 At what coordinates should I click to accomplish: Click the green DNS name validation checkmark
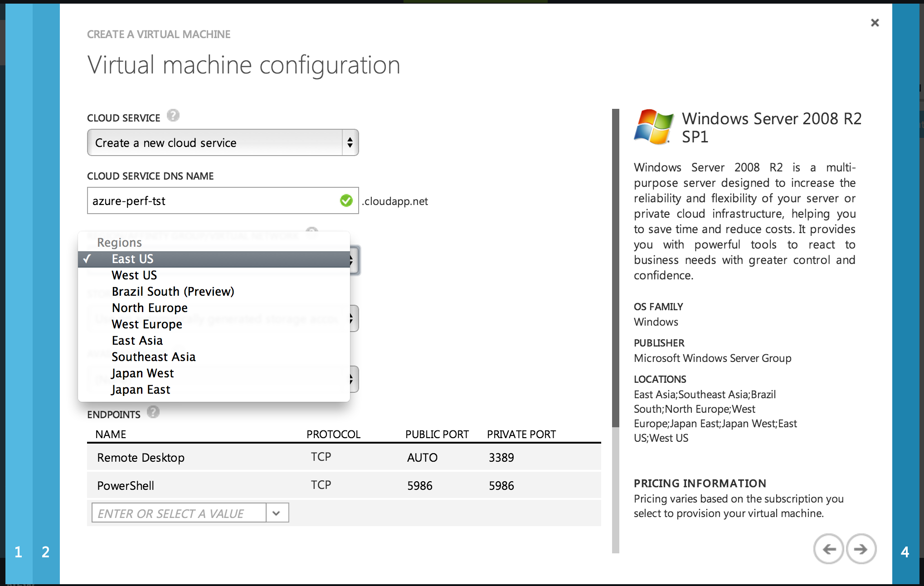pyautogui.click(x=346, y=200)
